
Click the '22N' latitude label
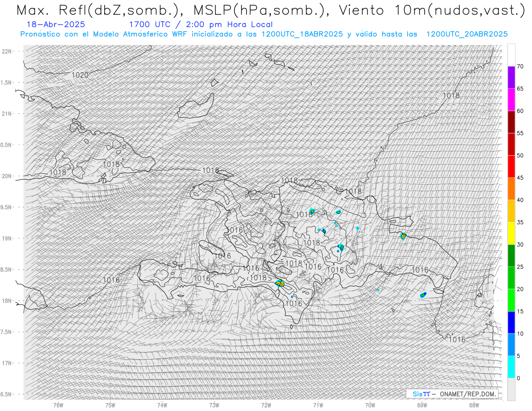7,51
